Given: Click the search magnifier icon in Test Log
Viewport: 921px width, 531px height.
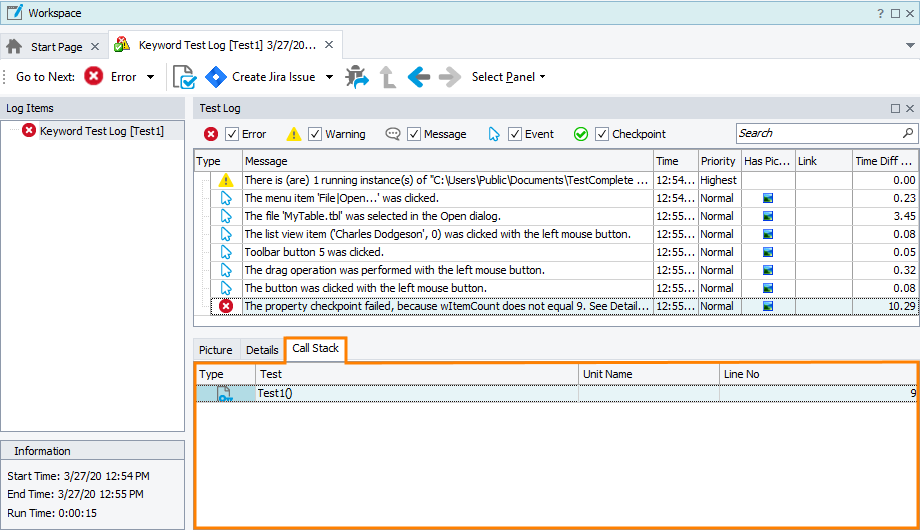Looking at the screenshot, I should 907,133.
